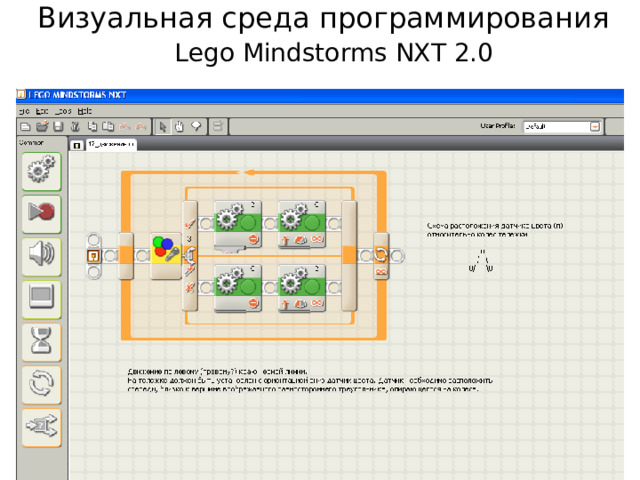Select the upper branch stop-motor block
This screenshot has width=640, height=480.
(238, 224)
